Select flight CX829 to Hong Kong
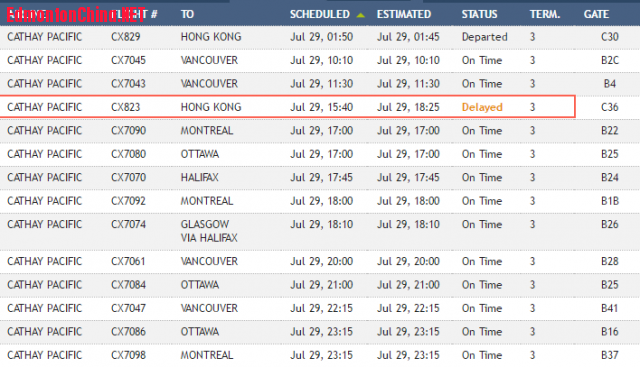The width and height of the screenshot is (640, 367). click(x=320, y=37)
